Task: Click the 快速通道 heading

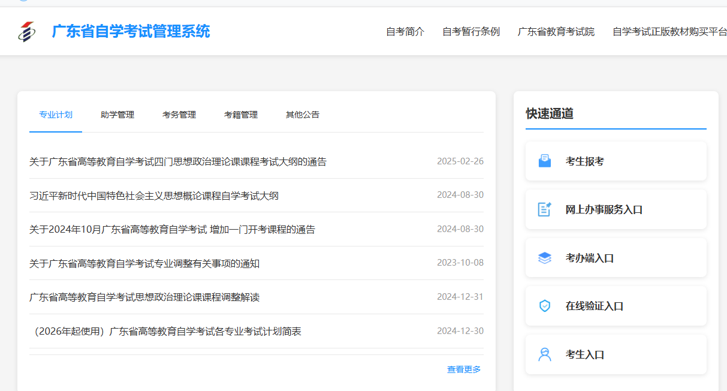Action: pyautogui.click(x=549, y=114)
